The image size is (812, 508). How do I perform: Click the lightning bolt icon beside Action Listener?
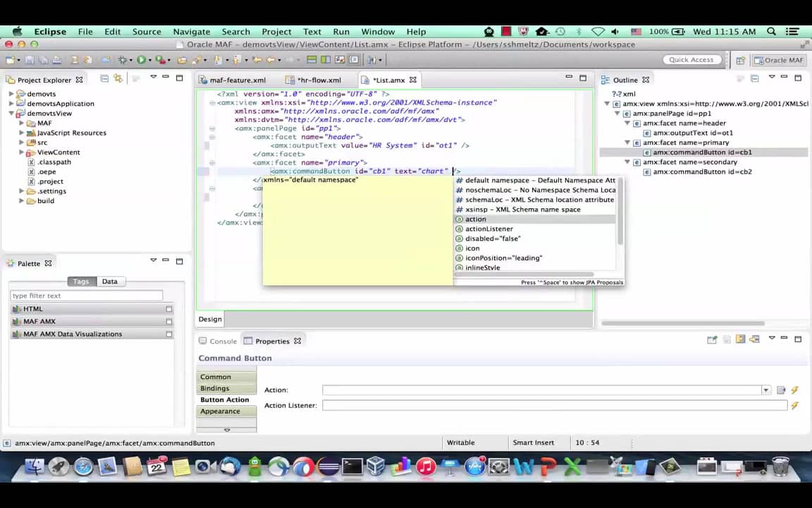[795, 406]
